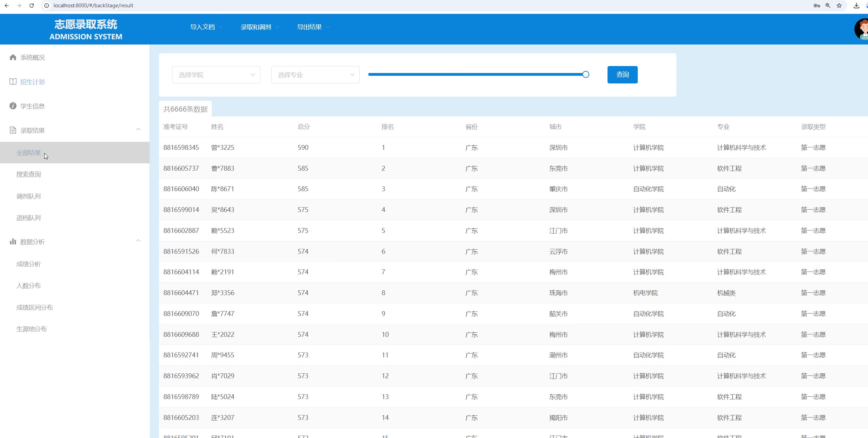The image size is (868, 438).
Task: Click the user avatar in header
Action: [x=862, y=29]
